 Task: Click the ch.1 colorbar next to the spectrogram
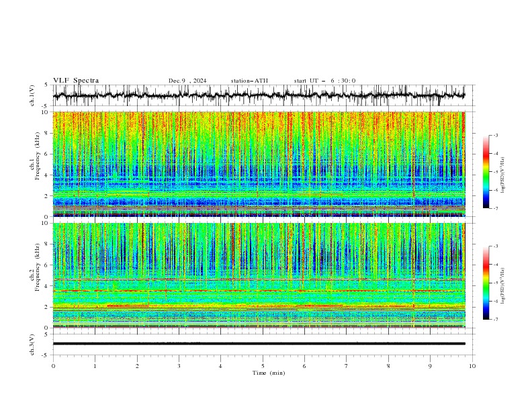point(486,172)
